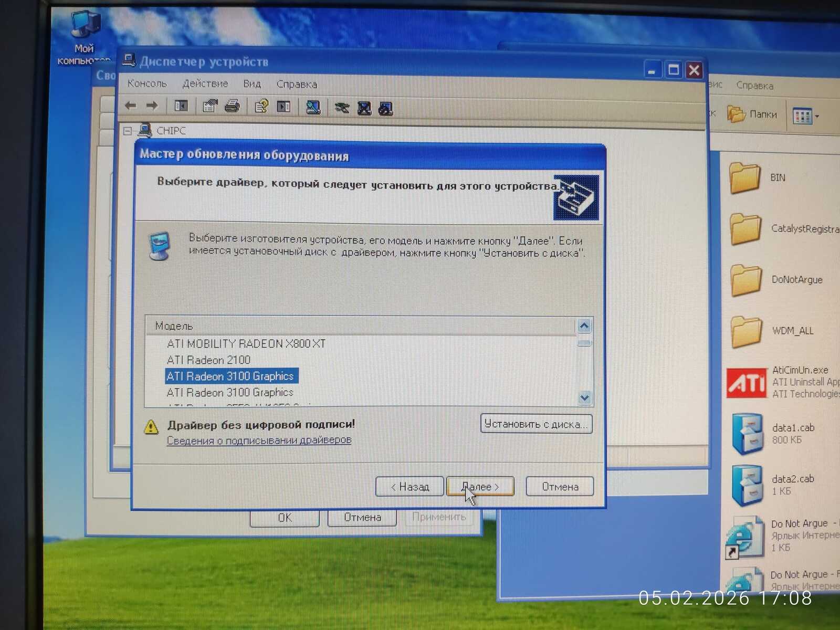Select the data2.cab archive icon

tap(748, 485)
